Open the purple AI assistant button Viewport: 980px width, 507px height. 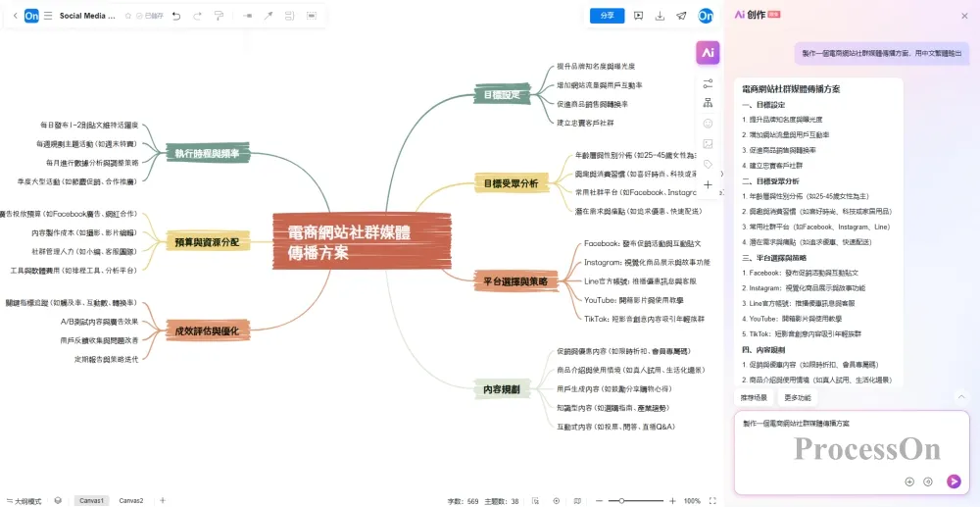pyautogui.click(x=708, y=52)
